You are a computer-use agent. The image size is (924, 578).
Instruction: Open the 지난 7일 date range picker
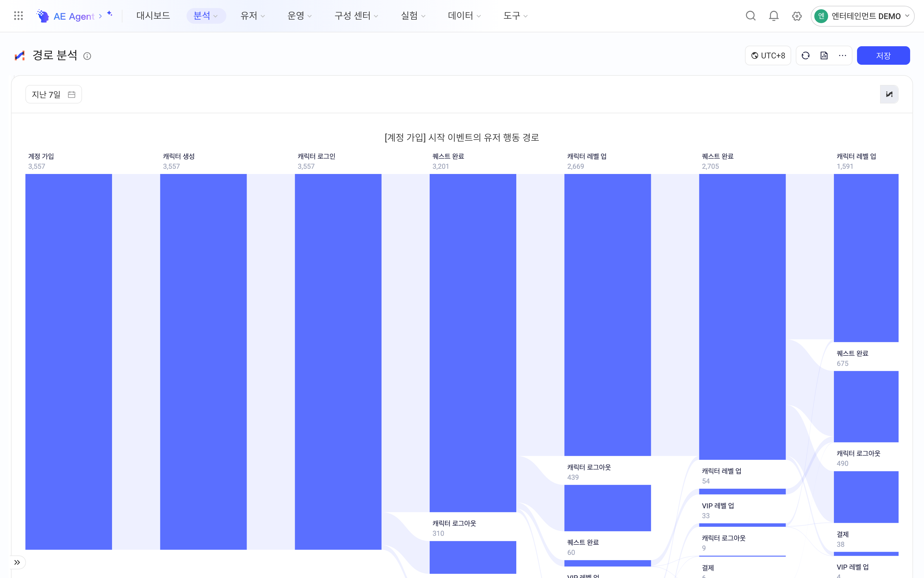(x=53, y=95)
